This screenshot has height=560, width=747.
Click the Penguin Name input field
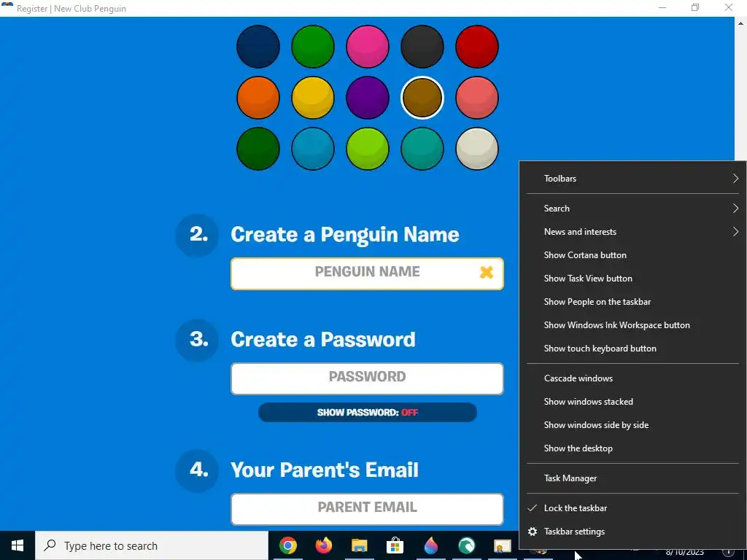point(367,273)
